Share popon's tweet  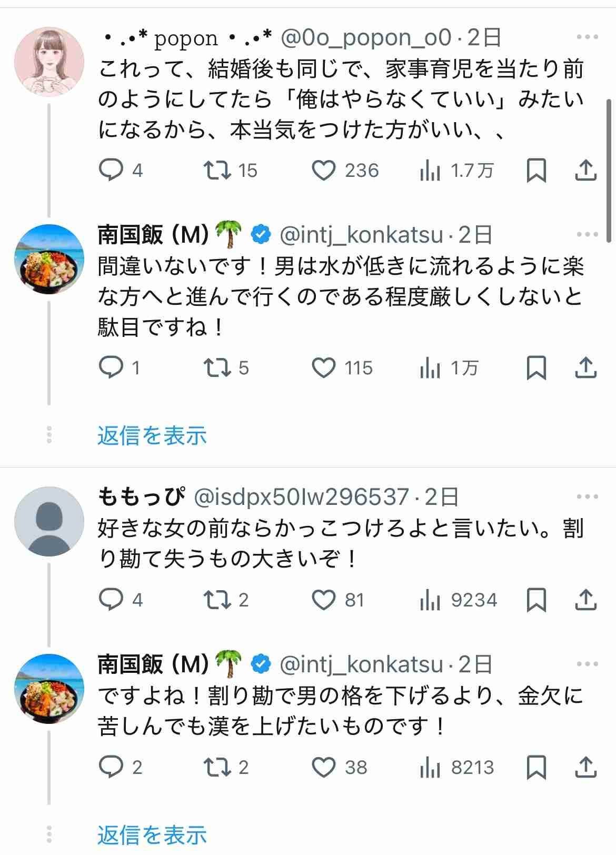(585, 171)
